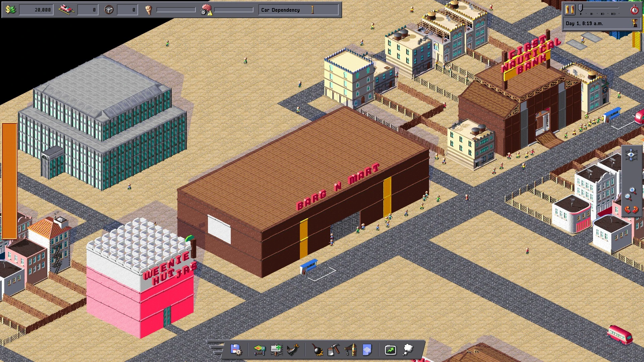Select the Weenie Hut Jrs building

click(x=141, y=278)
